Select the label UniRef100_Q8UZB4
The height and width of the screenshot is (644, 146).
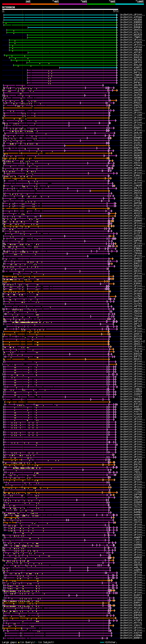coord(131,85)
